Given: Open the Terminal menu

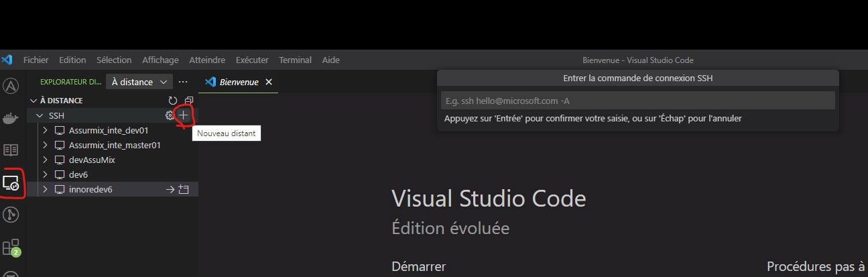Looking at the screenshot, I should point(295,60).
